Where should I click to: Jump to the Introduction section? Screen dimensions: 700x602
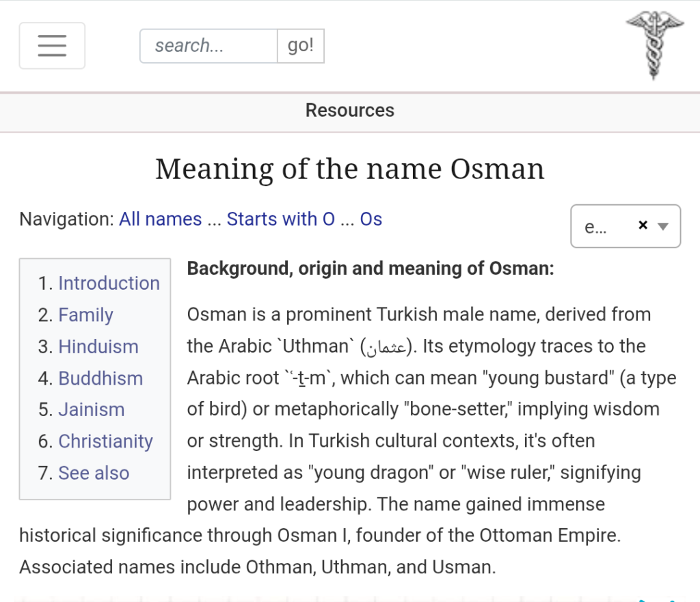click(109, 284)
